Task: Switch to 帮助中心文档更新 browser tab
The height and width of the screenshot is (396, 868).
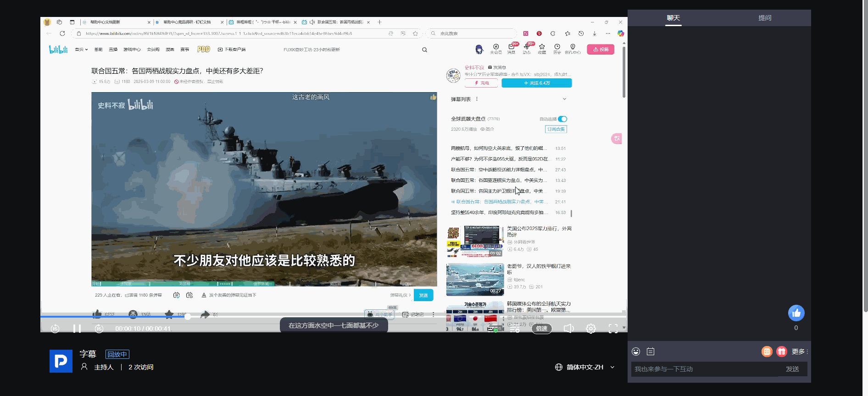Action: tap(117, 22)
